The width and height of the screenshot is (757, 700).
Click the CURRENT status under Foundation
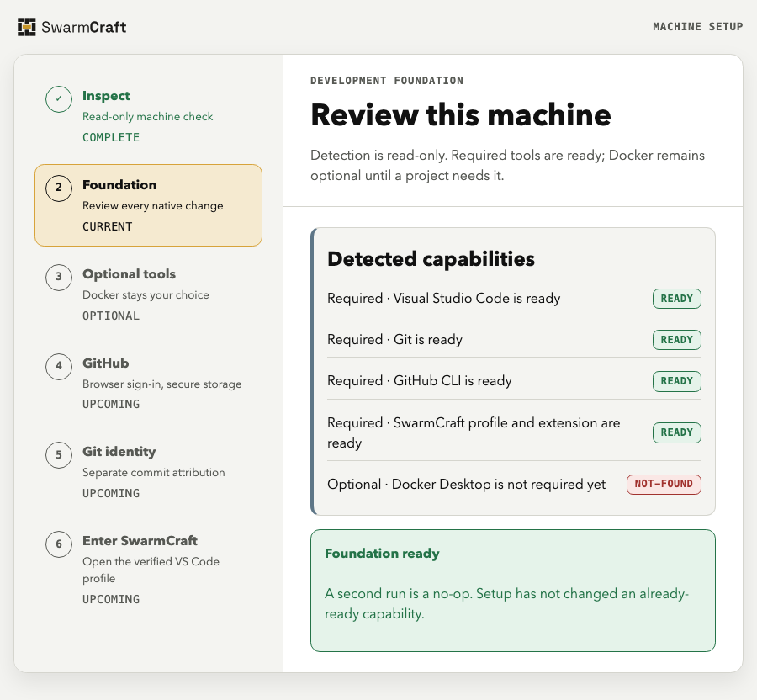click(x=107, y=227)
